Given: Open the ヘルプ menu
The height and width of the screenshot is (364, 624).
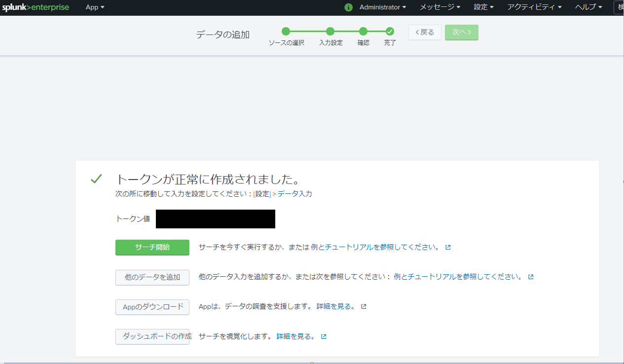Looking at the screenshot, I should 588,7.
